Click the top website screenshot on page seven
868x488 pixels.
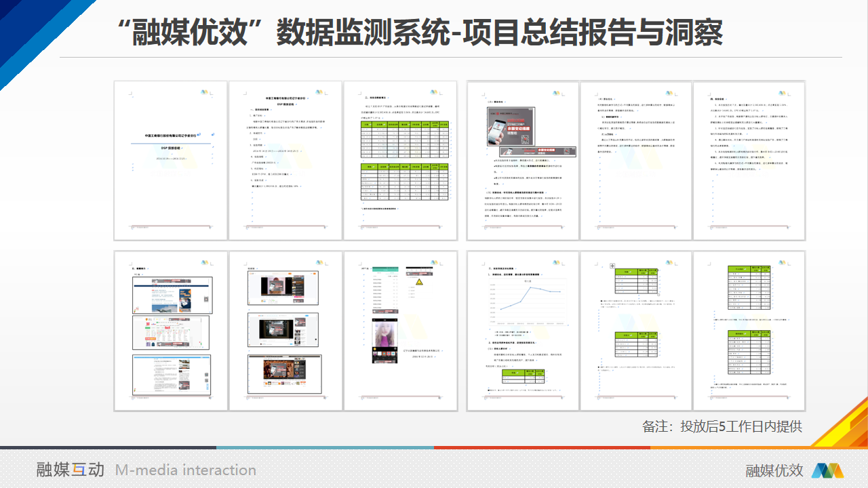coord(172,295)
